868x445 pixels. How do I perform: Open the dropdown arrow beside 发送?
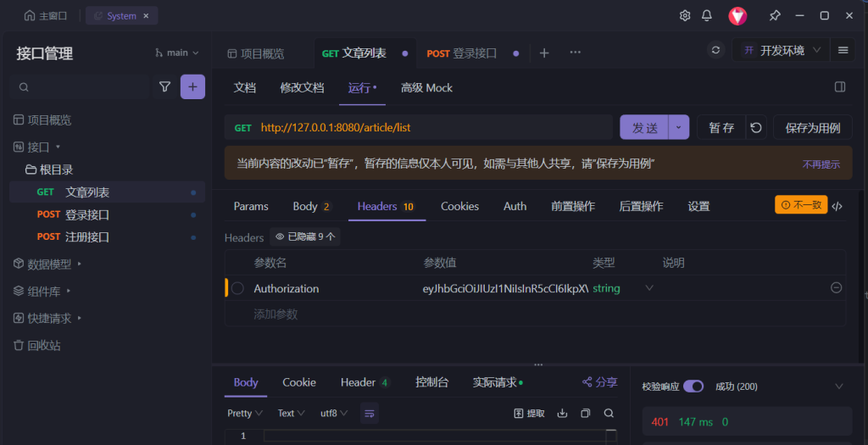[678, 128]
